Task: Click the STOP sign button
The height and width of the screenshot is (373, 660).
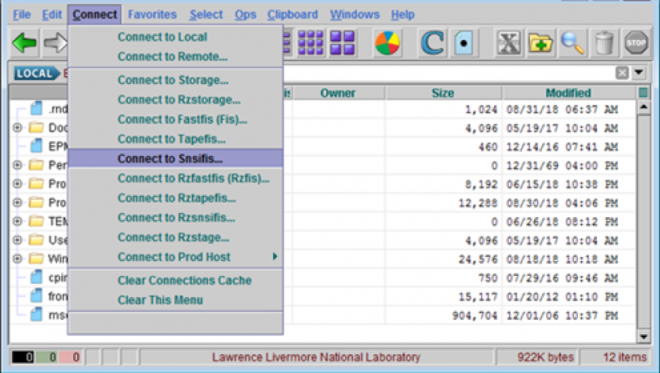Action: point(636,42)
